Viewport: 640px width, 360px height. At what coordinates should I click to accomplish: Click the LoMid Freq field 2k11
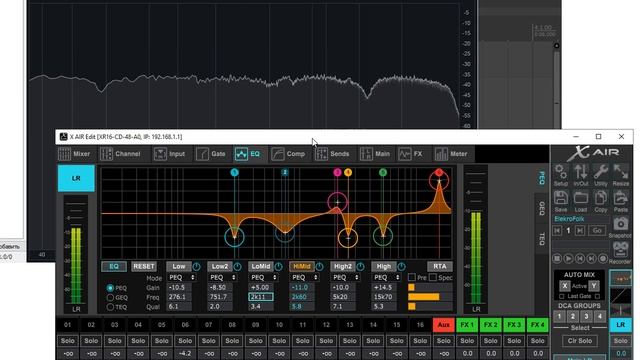pyautogui.click(x=261, y=297)
